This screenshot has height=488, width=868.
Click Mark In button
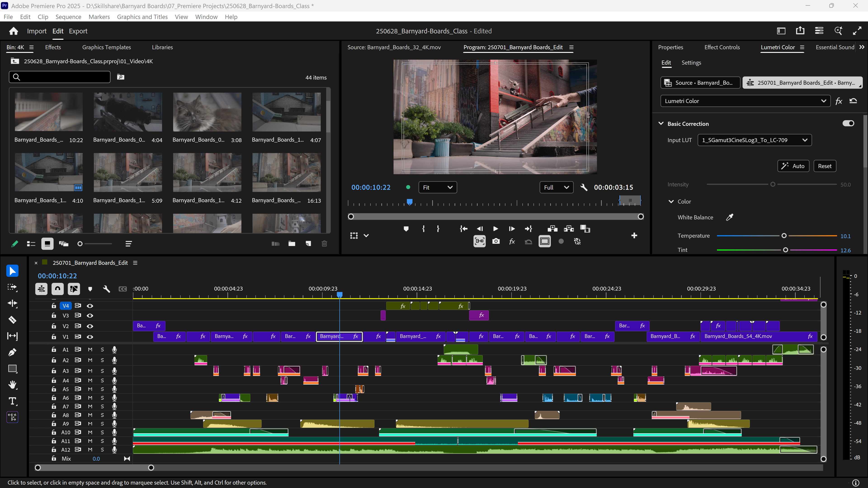click(x=423, y=229)
